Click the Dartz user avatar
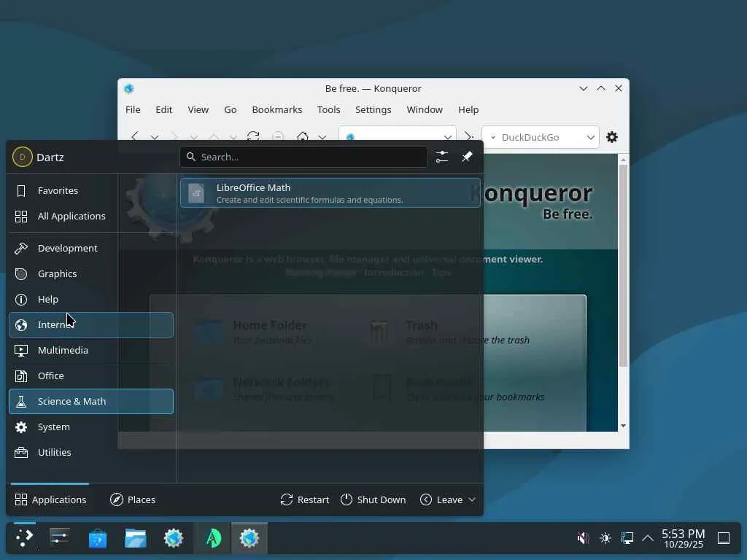 22,157
